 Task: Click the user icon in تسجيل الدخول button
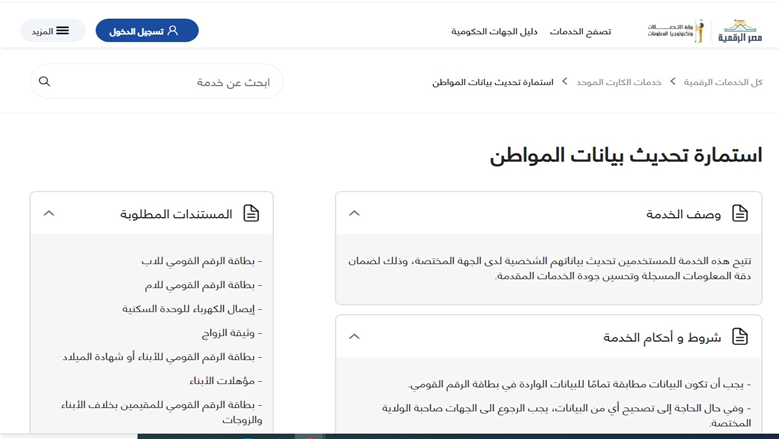tap(172, 31)
